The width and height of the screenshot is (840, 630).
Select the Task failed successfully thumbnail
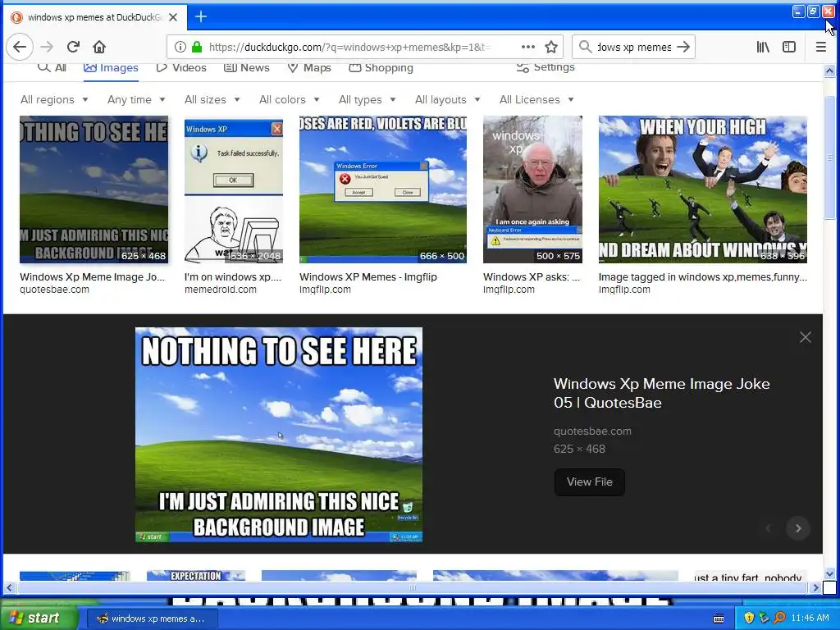234,189
